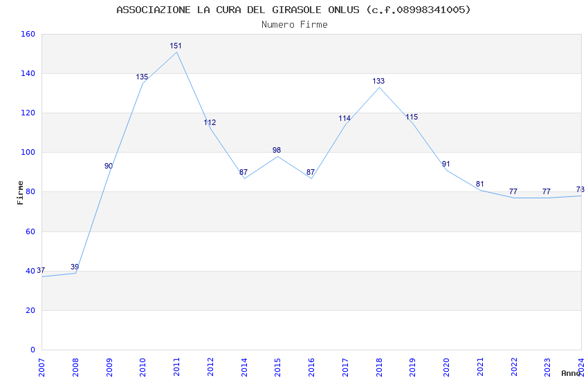Viewport: 588px width, 380px height.
Task: Click the vertical 'Firme' axis label
Action: coord(20,193)
